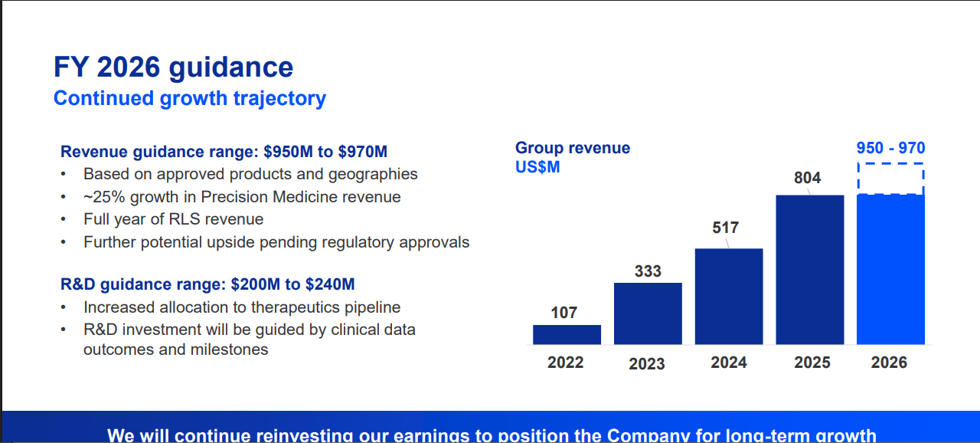Select the 2023 revenue bar

(648, 313)
